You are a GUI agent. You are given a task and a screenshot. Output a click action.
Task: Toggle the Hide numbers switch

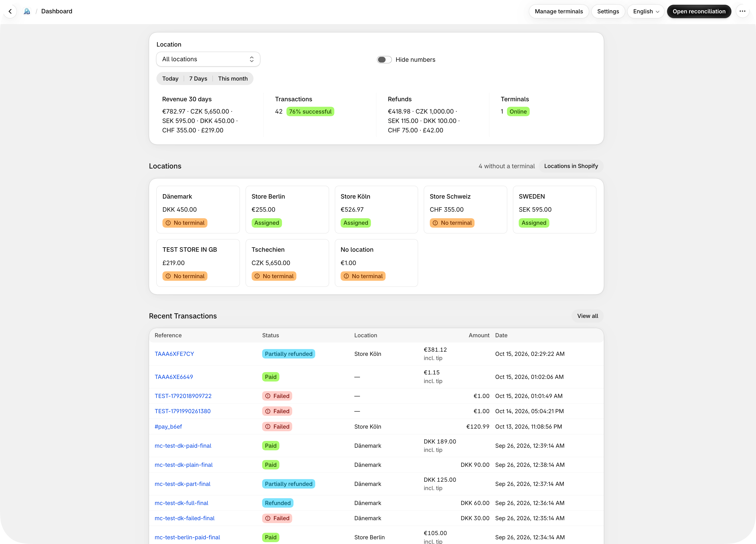click(384, 60)
